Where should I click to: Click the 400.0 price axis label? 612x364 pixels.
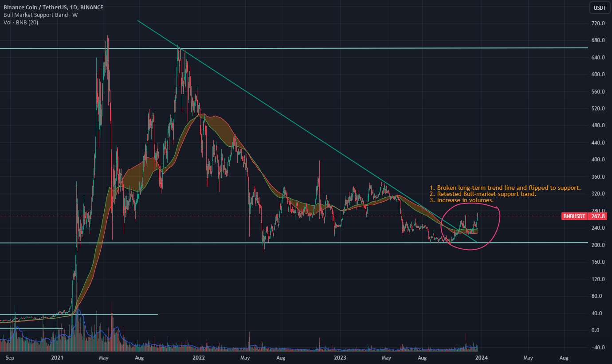click(x=599, y=160)
